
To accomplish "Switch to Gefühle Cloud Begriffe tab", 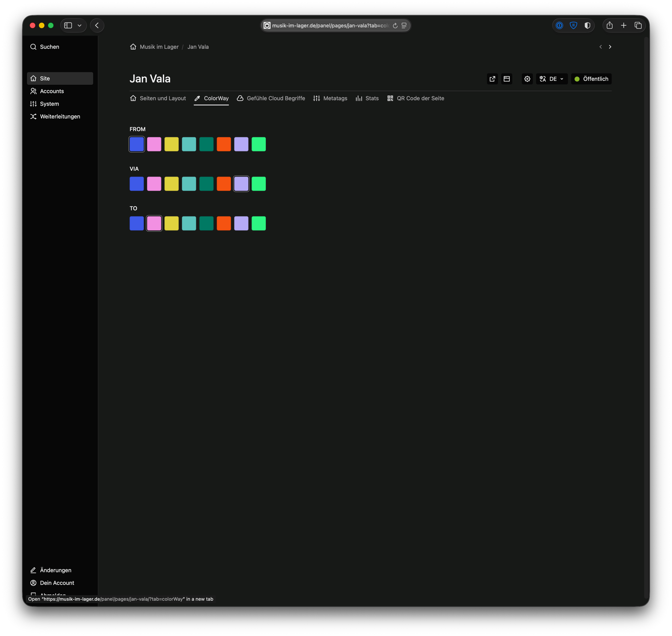I will point(271,98).
